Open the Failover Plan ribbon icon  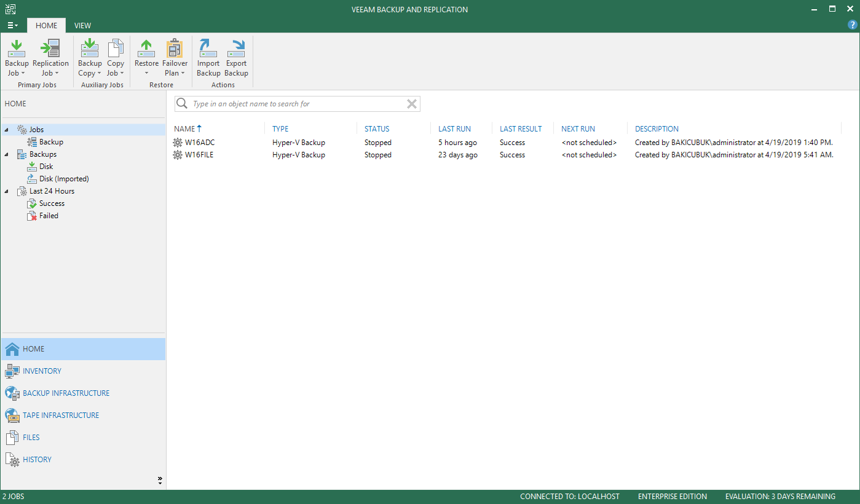pyautogui.click(x=175, y=48)
